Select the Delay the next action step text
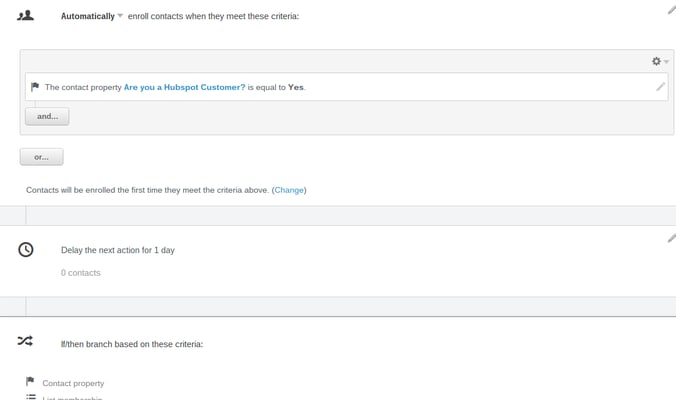 coord(118,250)
